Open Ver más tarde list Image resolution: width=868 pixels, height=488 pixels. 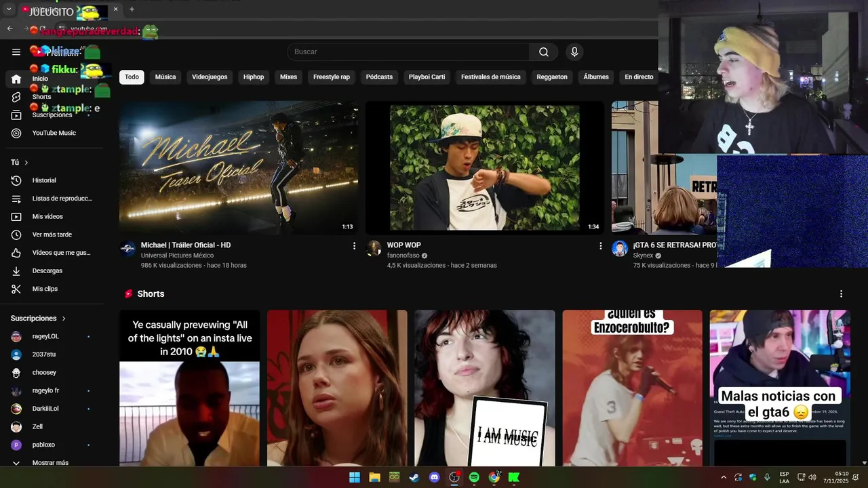pyautogui.click(x=54, y=235)
